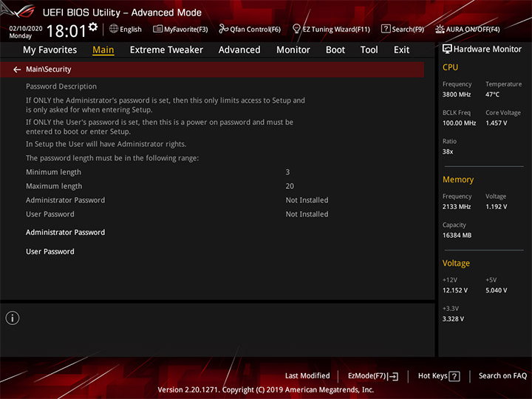532x399 pixels.
Task: Click CPU temperature 47°C
Action: [x=492, y=95]
